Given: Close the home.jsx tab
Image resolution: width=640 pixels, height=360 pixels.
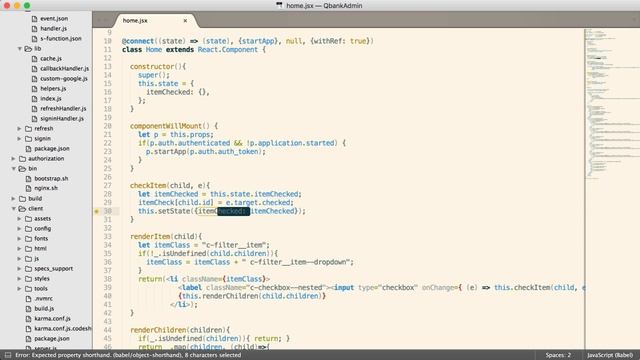Looking at the screenshot, I should pos(185,20).
